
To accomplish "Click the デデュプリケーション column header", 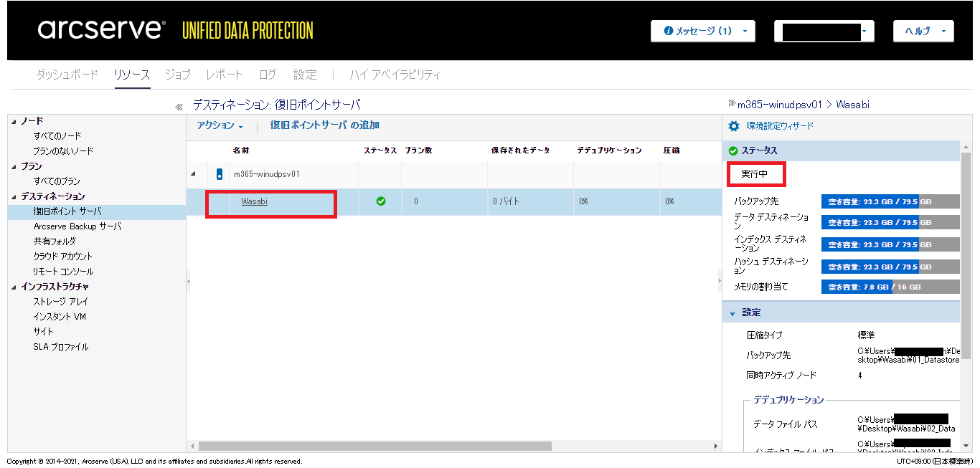I will [x=609, y=151].
